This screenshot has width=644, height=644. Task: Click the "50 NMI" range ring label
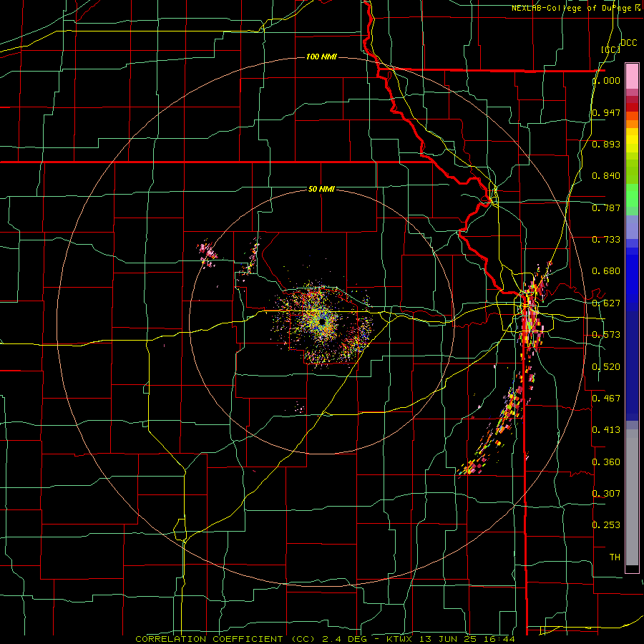click(x=321, y=189)
